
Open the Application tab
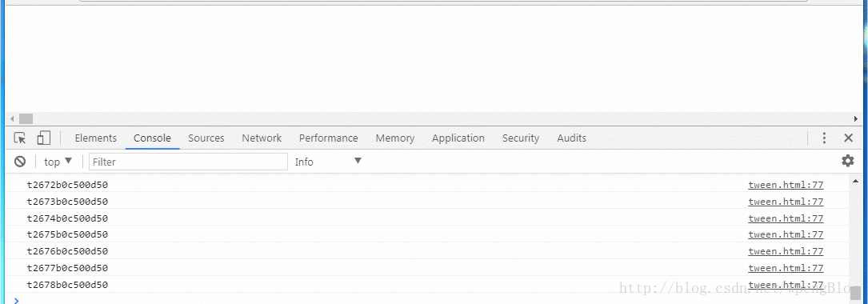(458, 138)
